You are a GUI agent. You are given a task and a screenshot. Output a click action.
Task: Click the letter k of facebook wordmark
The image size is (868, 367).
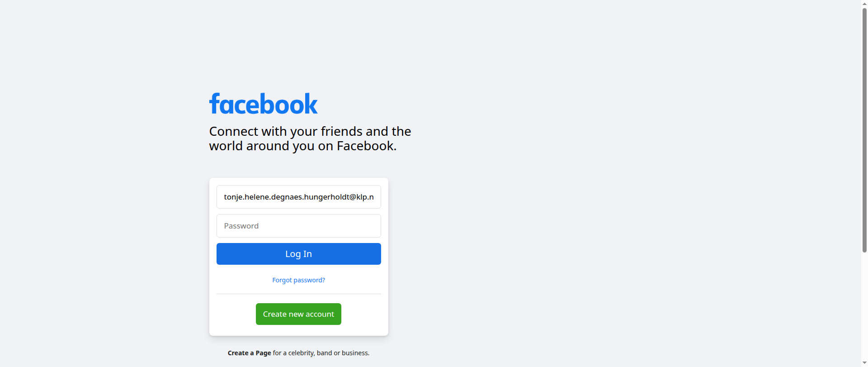tap(311, 104)
